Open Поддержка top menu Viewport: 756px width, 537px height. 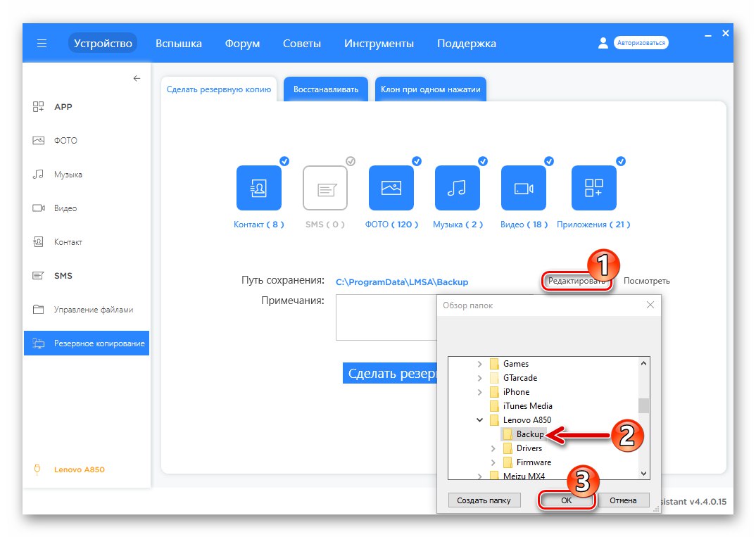coord(466,44)
